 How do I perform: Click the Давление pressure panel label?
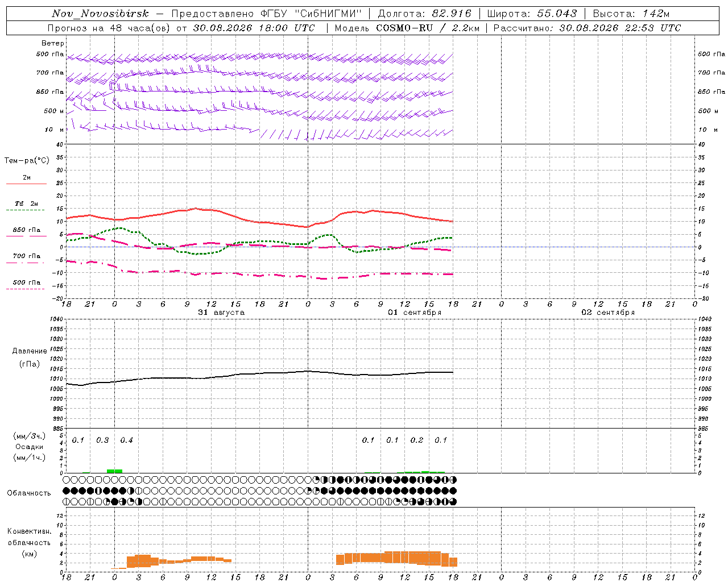pyautogui.click(x=30, y=351)
